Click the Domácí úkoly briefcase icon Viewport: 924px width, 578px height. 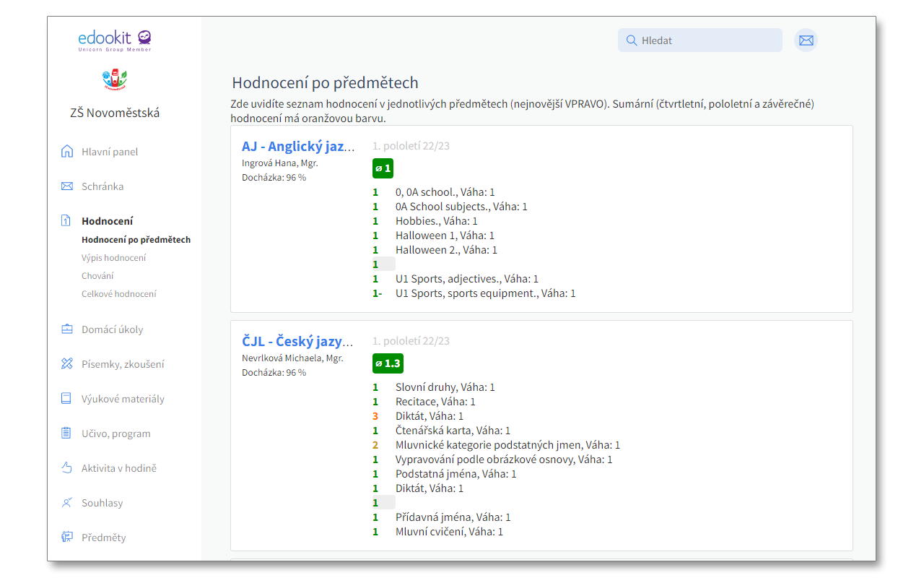[x=67, y=329]
